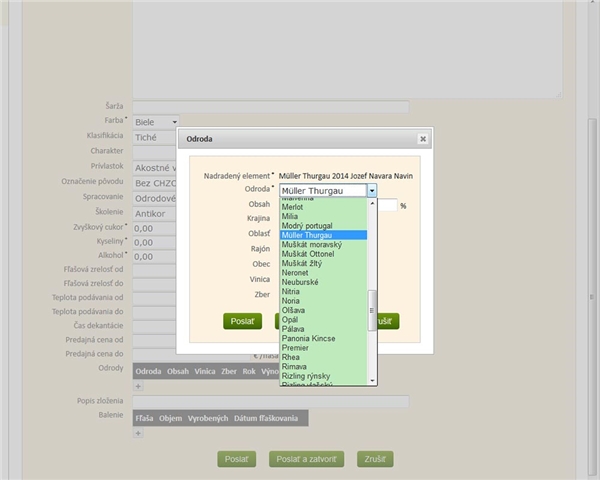Click Poslať a zatvoriť button
The image size is (600, 480).
click(307, 459)
